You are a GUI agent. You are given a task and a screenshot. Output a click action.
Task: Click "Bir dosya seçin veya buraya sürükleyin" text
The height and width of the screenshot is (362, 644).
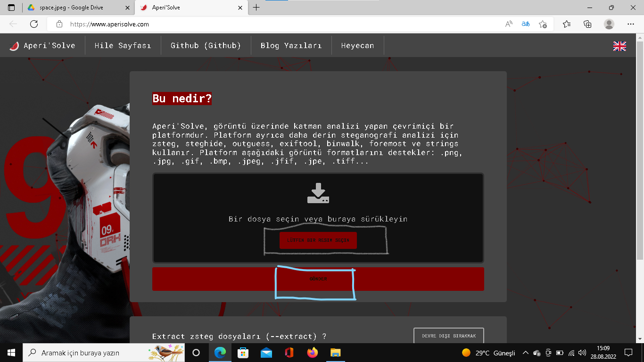tap(318, 219)
